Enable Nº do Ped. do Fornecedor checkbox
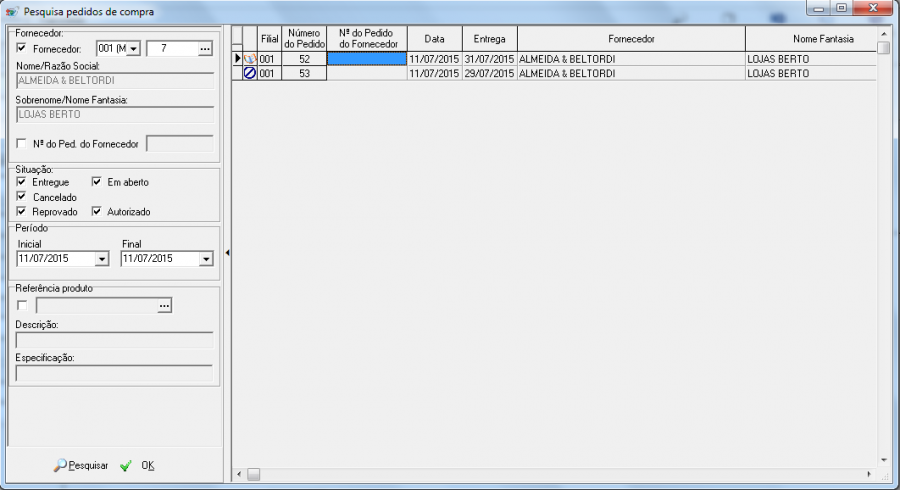Viewport: 900px width, 490px height. (x=23, y=144)
